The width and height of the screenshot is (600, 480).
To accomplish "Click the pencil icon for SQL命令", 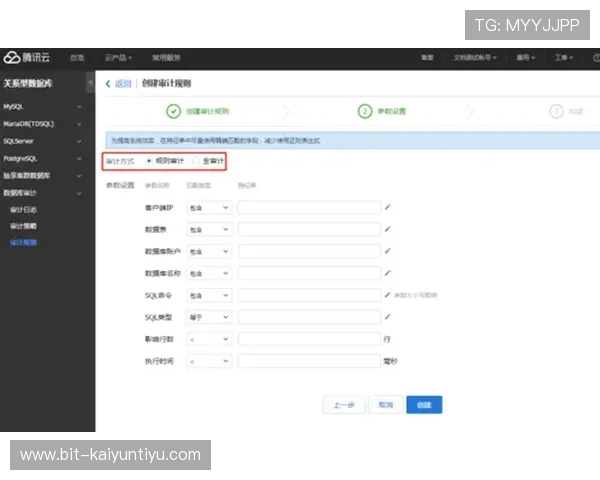I will pyautogui.click(x=388, y=295).
